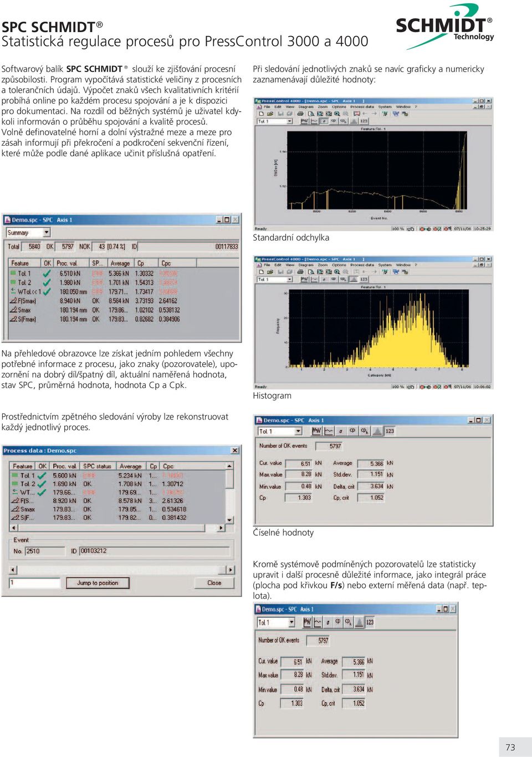
Task: Click the event slider left arrow in Process data
Action: [x=13, y=570]
